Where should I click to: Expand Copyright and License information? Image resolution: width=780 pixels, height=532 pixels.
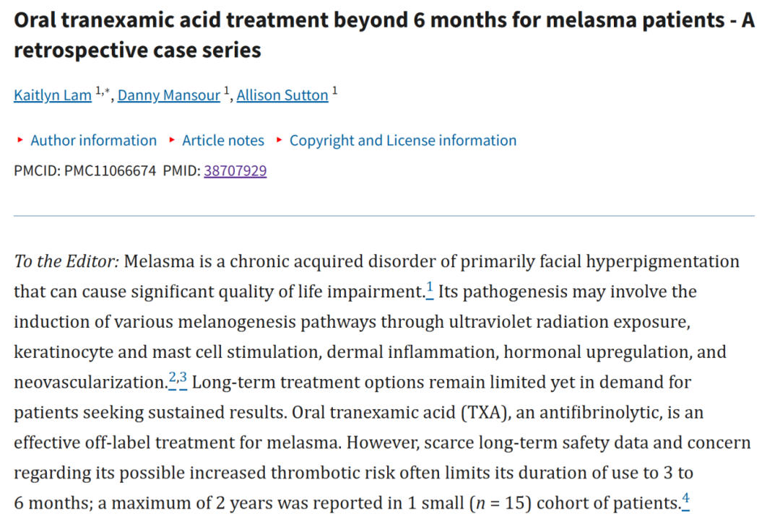tap(403, 140)
